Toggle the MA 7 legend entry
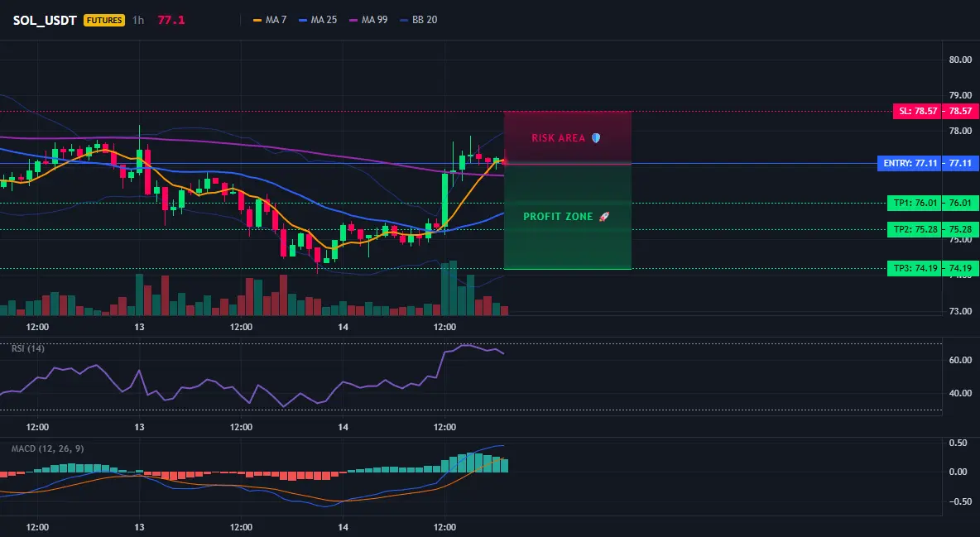The height and width of the screenshot is (537, 980). [x=269, y=20]
